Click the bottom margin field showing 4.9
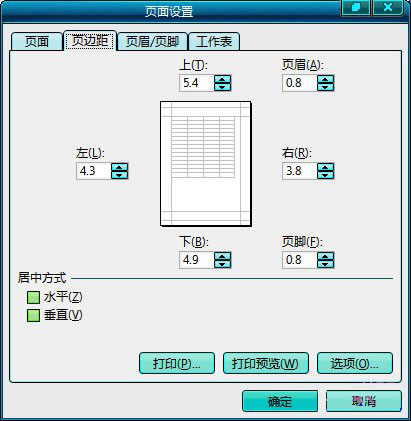This screenshot has width=411, height=421. point(197,260)
